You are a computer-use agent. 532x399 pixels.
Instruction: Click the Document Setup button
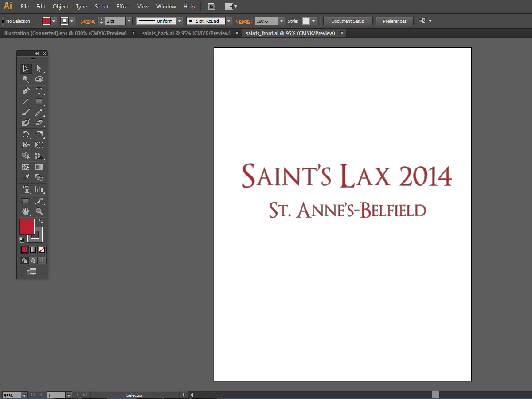click(x=348, y=21)
